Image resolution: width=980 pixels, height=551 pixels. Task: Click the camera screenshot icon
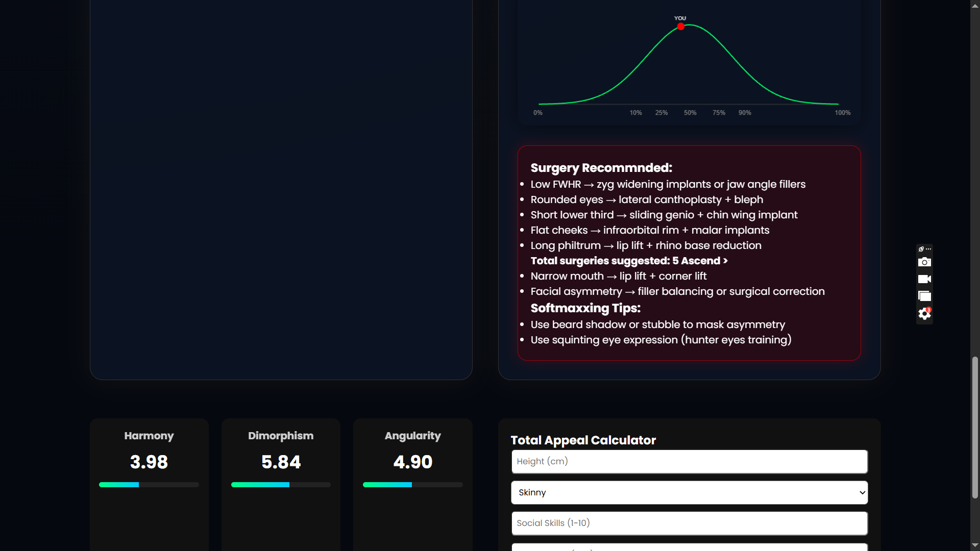(924, 262)
